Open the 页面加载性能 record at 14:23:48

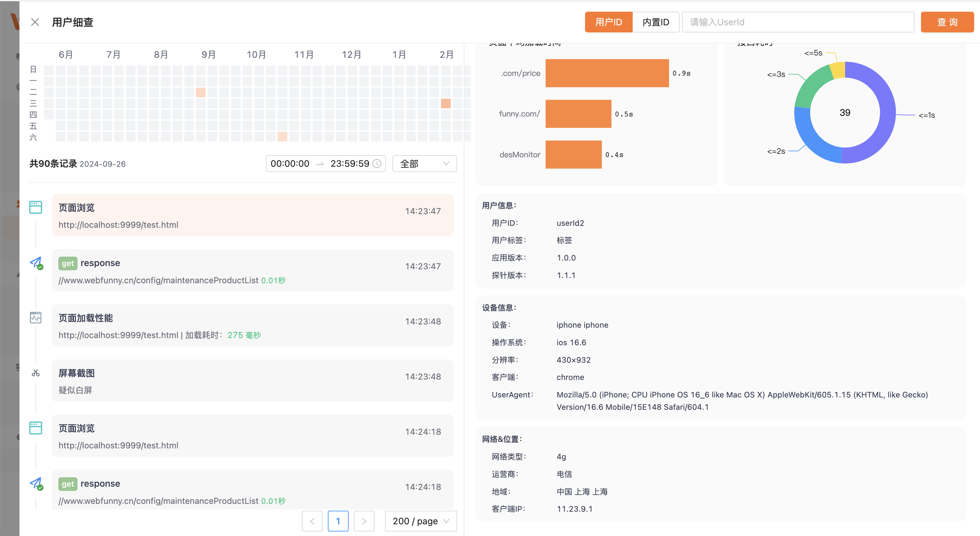253,325
